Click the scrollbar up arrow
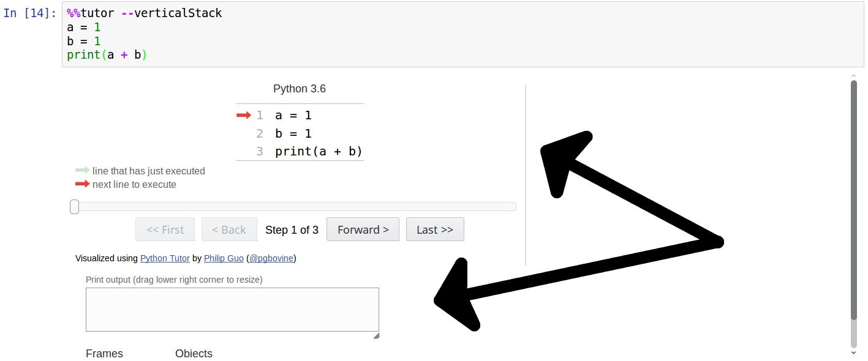 click(x=853, y=76)
